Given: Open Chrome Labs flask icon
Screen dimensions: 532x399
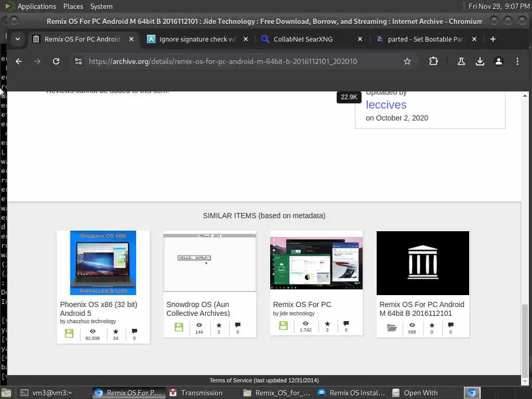Looking at the screenshot, I should pos(461,61).
